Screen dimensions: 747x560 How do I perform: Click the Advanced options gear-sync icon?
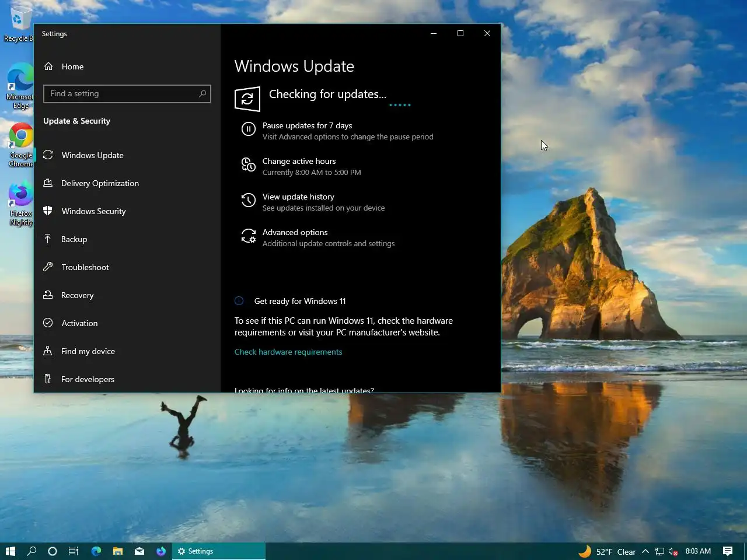pyautogui.click(x=249, y=236)
